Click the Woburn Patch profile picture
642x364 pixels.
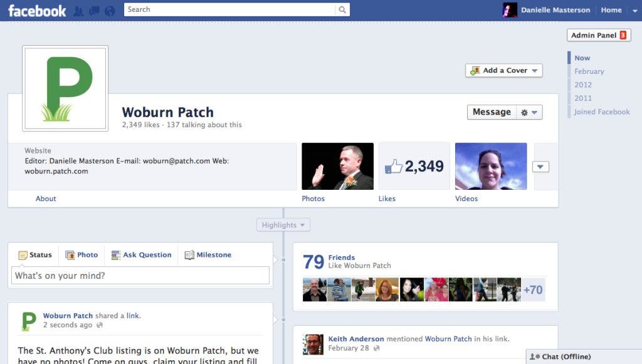tap(65, 88)
